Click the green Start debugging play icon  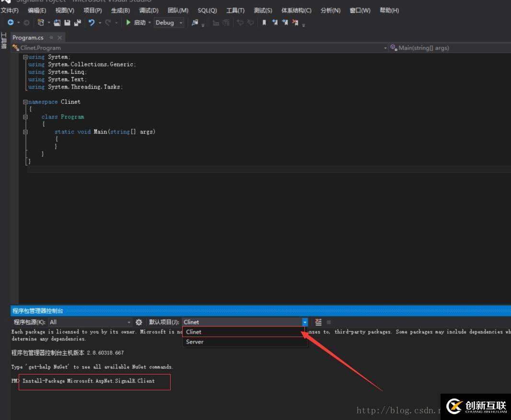[x=128, y=22]
